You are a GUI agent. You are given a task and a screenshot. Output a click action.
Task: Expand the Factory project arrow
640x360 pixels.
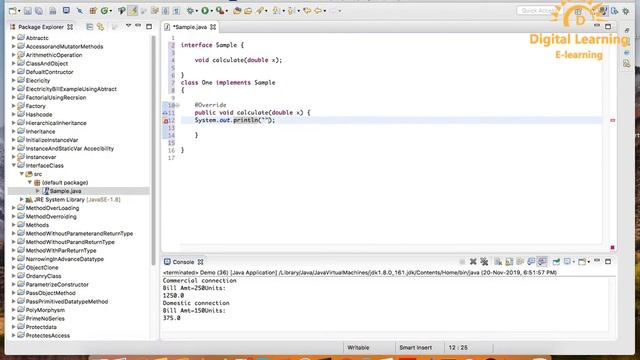pos(13,106)
